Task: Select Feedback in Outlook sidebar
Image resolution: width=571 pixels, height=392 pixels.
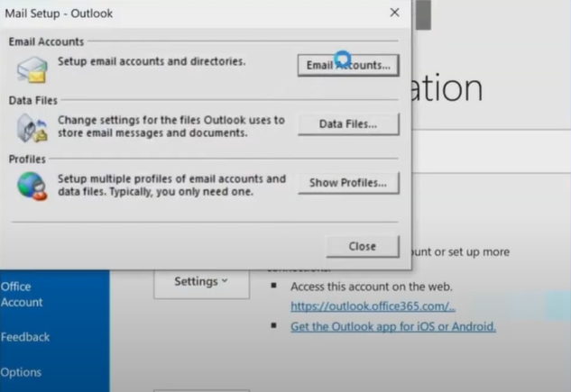Action: tap(24, 337)
